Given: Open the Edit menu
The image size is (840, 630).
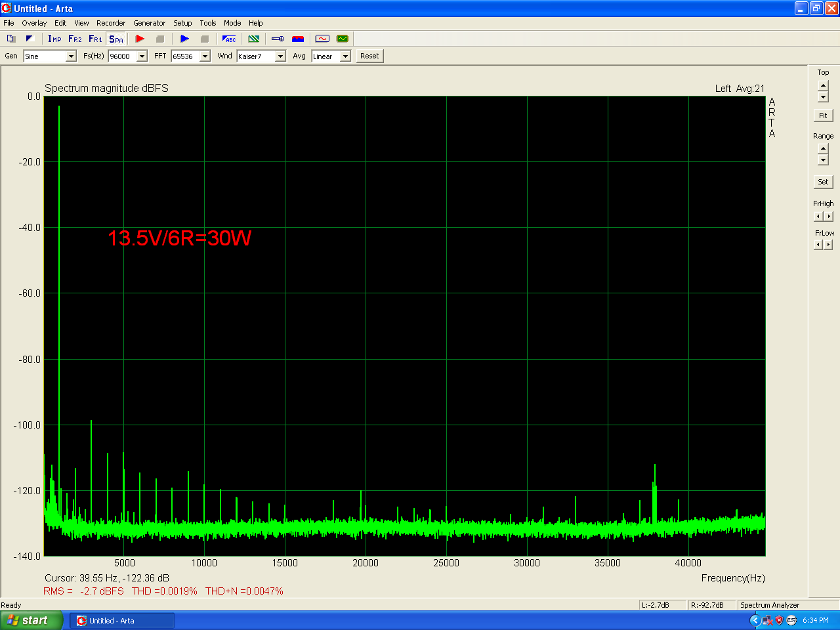Looking at the screenshot, I should click(x=60, y=23).
